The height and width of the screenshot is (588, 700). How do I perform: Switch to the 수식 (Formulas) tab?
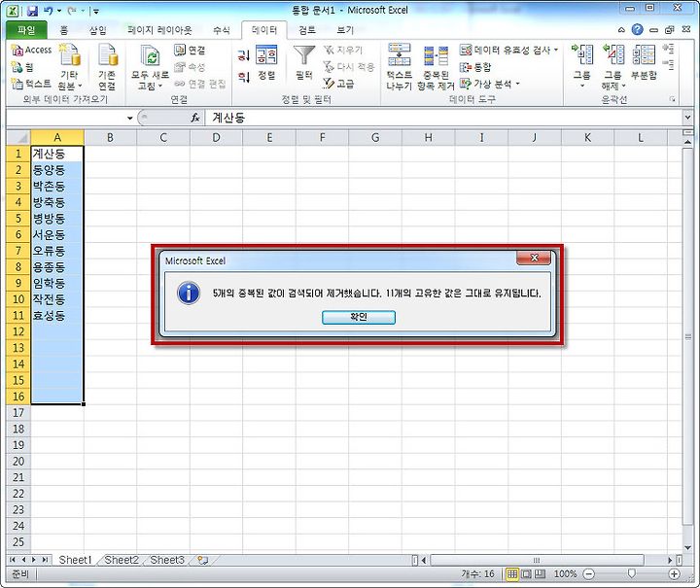click(x=221, y=30)
